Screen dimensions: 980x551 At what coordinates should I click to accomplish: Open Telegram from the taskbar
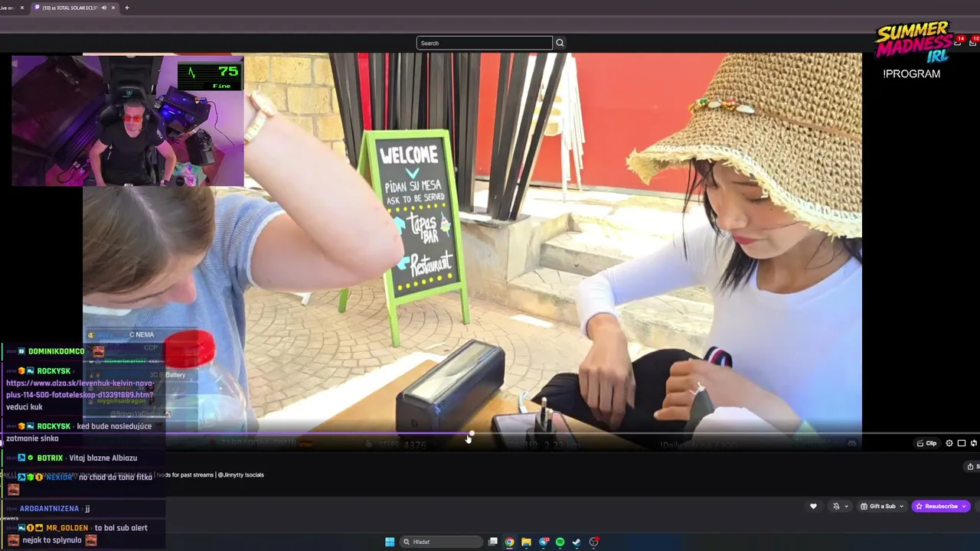click(544, 542)
